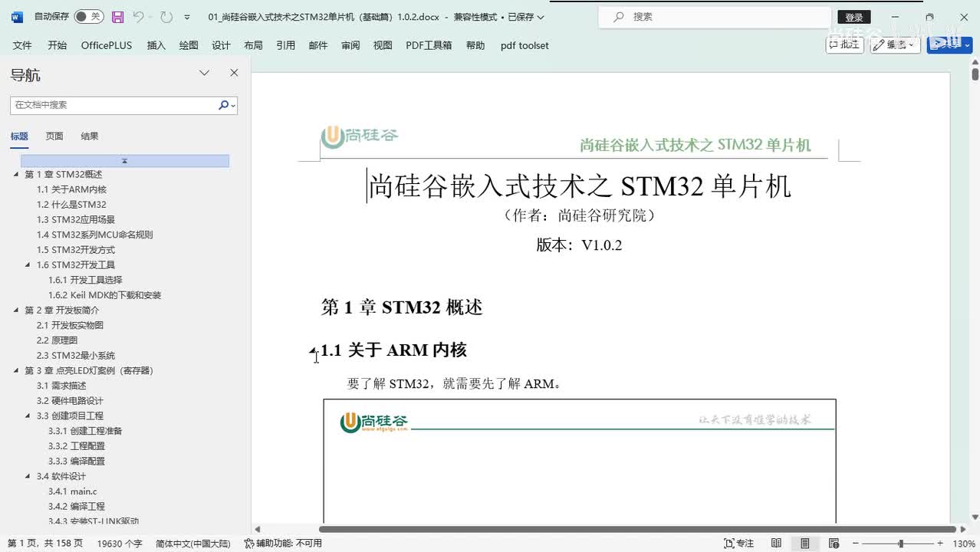Screen dimensions: 980x552
Task: Collapse the 3.3 创建项目工程 heading
Action: 28,416
